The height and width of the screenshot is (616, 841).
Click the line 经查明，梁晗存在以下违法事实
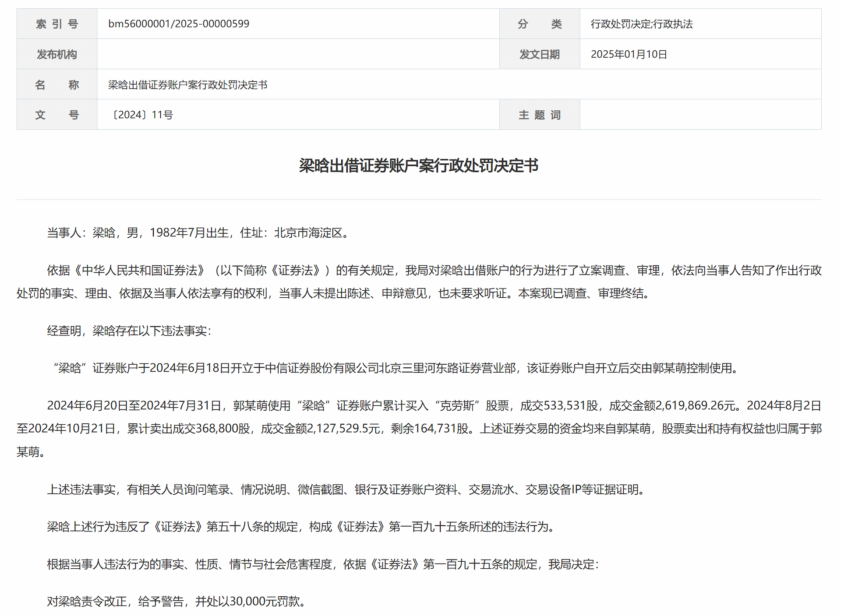[129, 331]
